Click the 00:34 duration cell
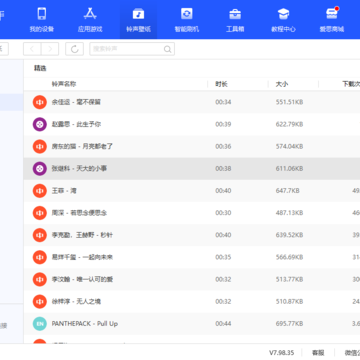Screen dimensions: 360x360 (x=223, y=102)
